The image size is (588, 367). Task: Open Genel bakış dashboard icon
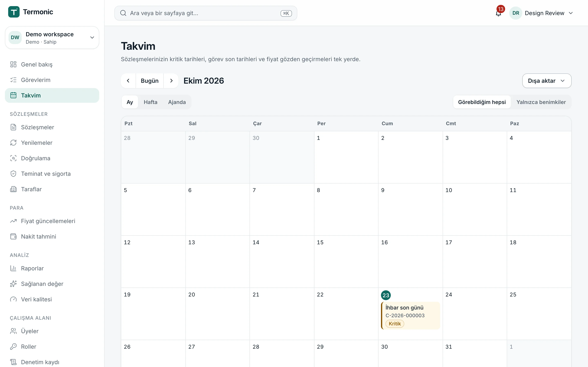[x=13, y=64]
